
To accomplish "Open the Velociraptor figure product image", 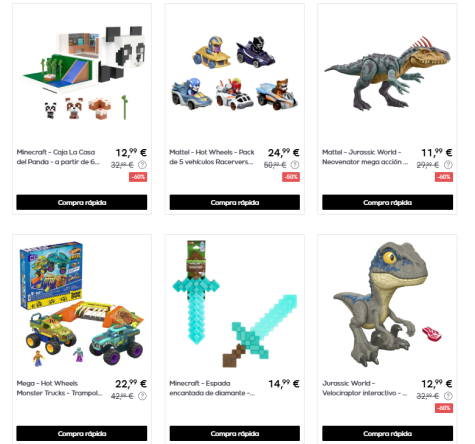I will tap(388, 304).
